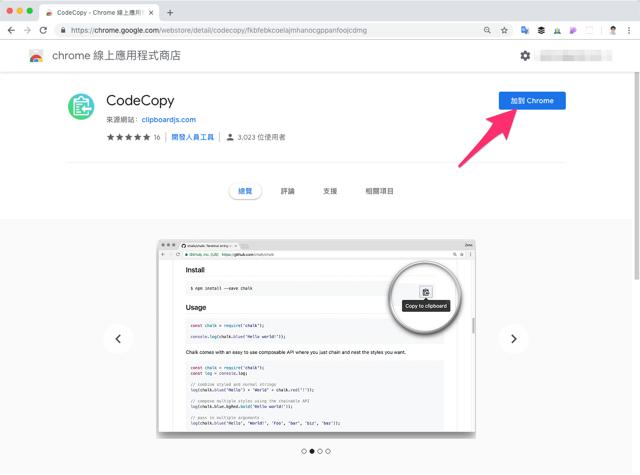Select the first carousel dot
This screenshot has width=640, height=475.
304,451
